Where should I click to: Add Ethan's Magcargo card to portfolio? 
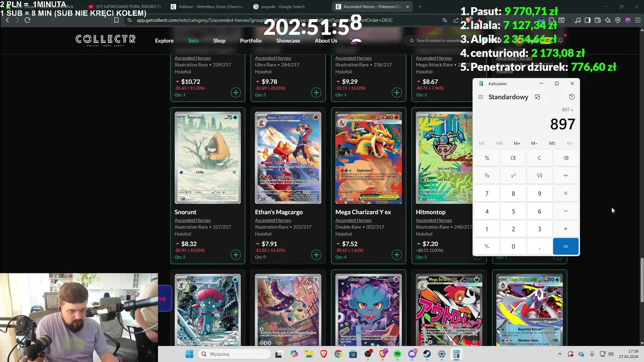[316, 255]
